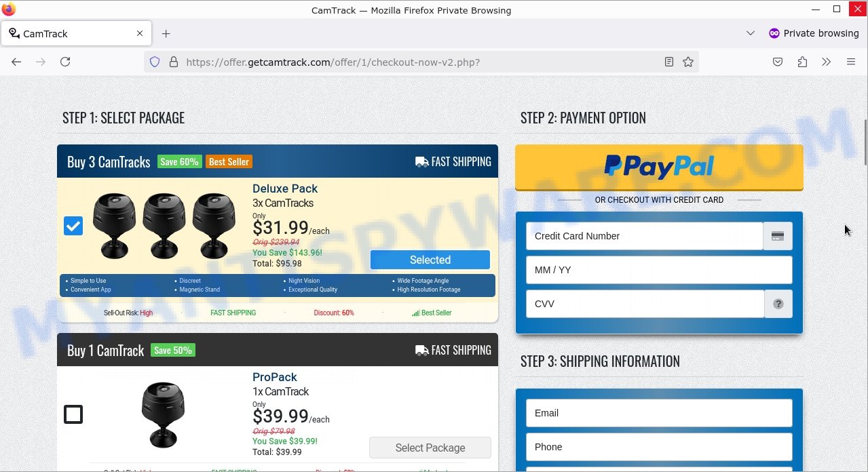Reload the current page
Image resolution: width=868 pixels, height=472 pixels.
pos(65,62)
